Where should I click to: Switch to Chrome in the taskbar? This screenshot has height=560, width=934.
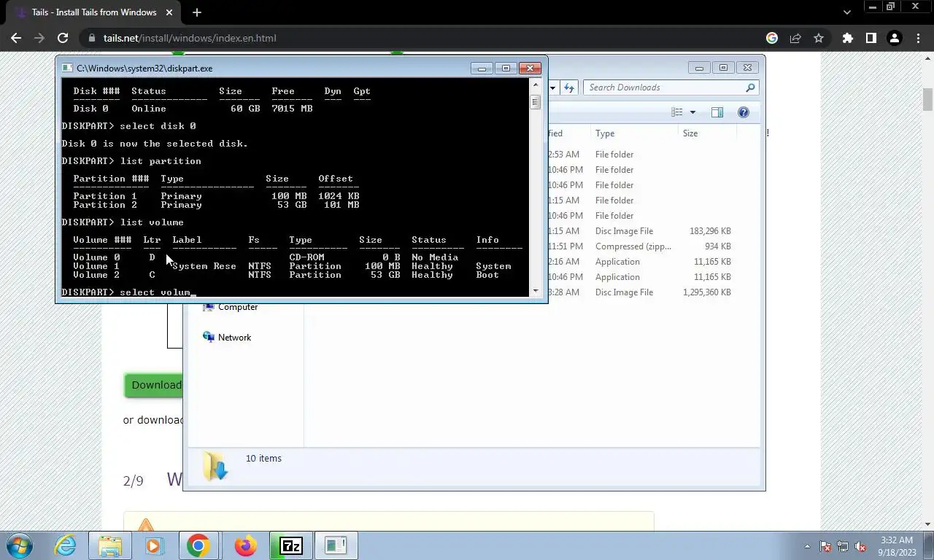[198, 545]
